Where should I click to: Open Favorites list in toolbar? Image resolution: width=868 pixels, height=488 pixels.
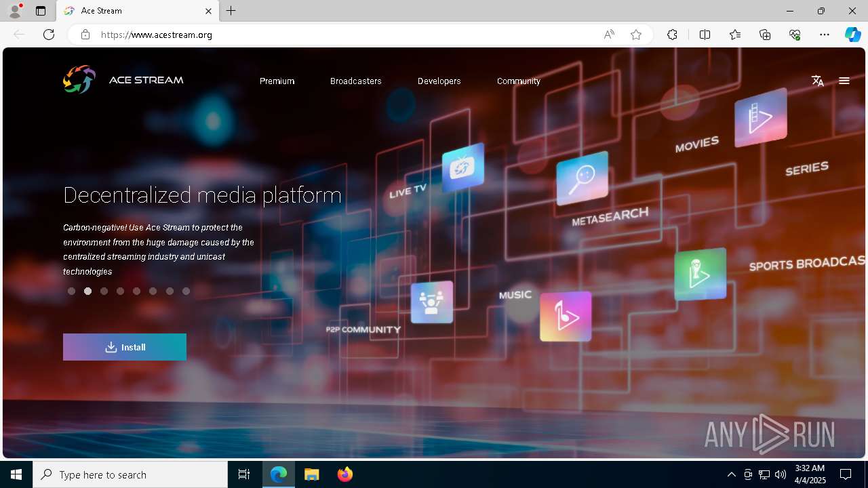[735, 35]
